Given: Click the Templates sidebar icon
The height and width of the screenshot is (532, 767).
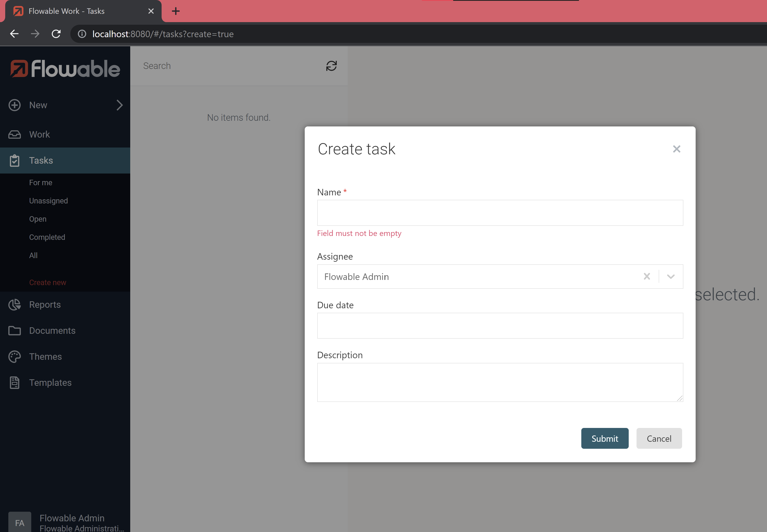Looking at the screenshot, I should pos(15,382).
